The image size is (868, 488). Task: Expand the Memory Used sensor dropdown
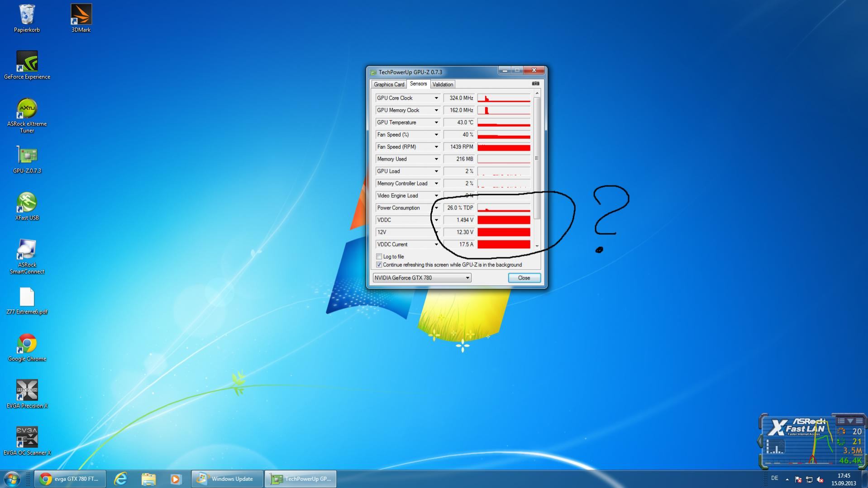pos(436,159)
